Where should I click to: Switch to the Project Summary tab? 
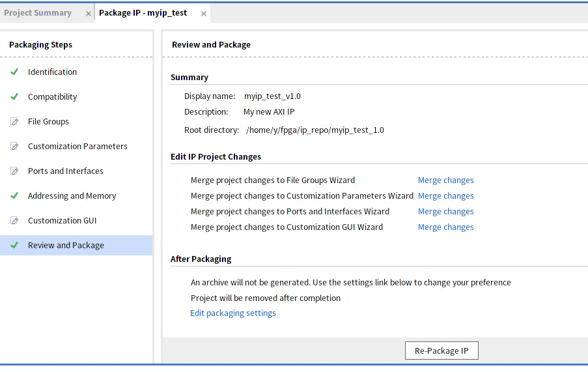[x=38, y=13]
